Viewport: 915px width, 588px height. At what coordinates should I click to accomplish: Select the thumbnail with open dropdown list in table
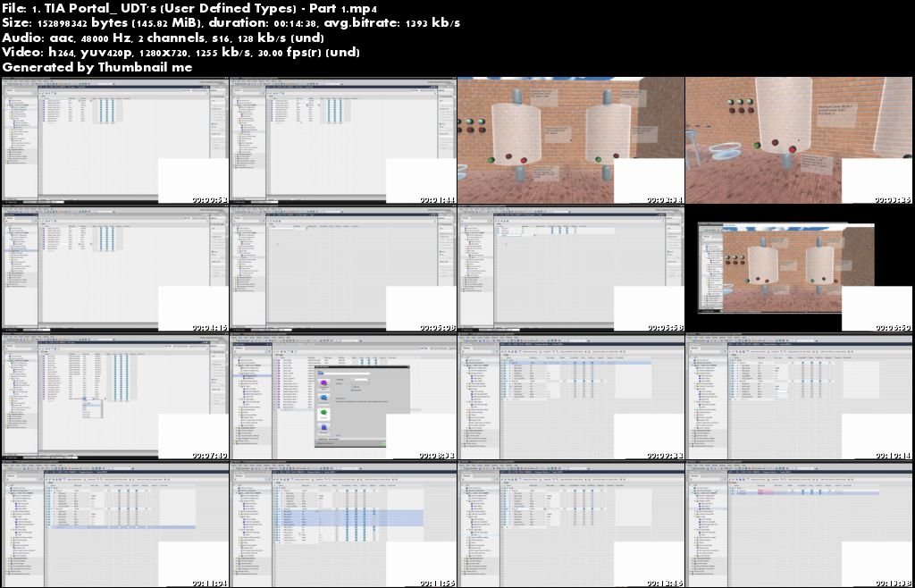(115, 396)
